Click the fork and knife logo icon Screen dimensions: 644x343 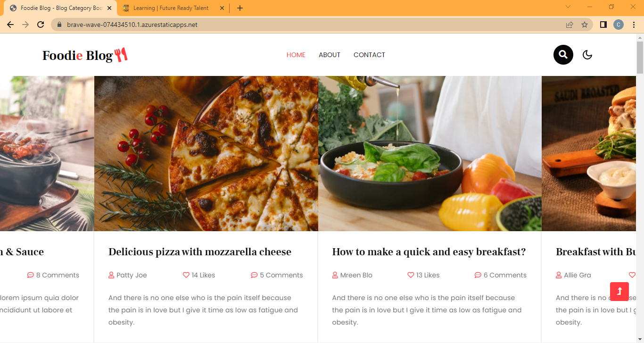(x=122, y=54)
